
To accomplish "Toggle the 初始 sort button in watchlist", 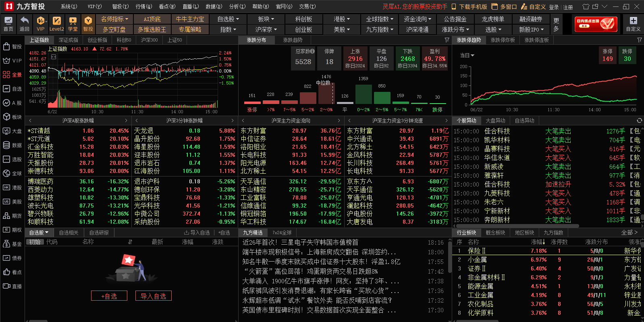I will pyautogui.click(x=35, y=242).
